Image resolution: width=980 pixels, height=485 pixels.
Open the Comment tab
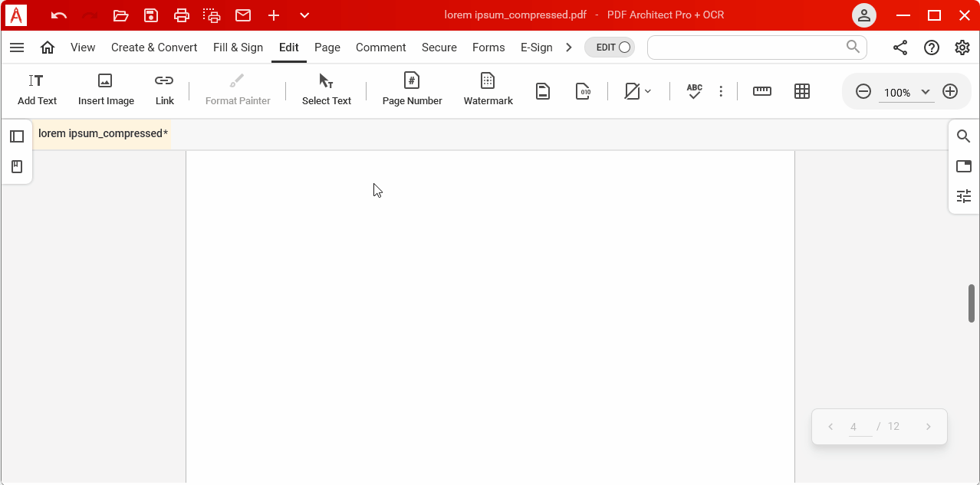tap(381, 48)
